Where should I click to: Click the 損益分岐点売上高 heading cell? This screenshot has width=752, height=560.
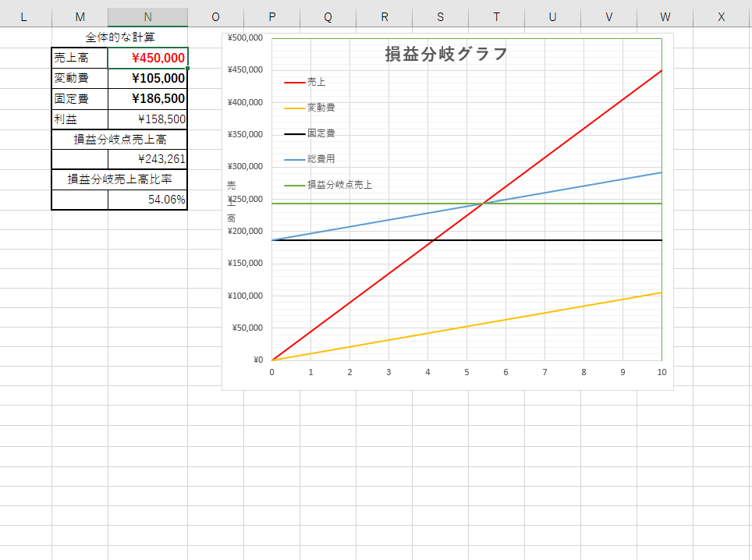[x=120, y=140]
